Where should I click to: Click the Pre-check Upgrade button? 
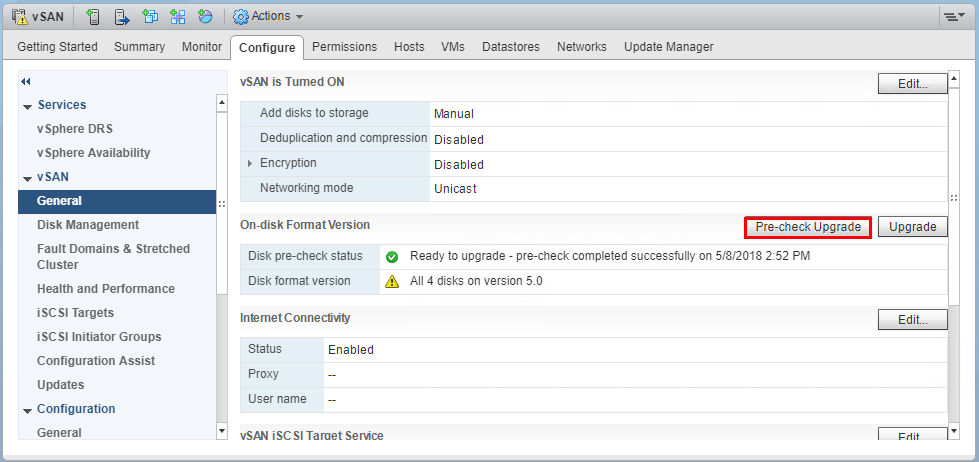coord(808,227)
